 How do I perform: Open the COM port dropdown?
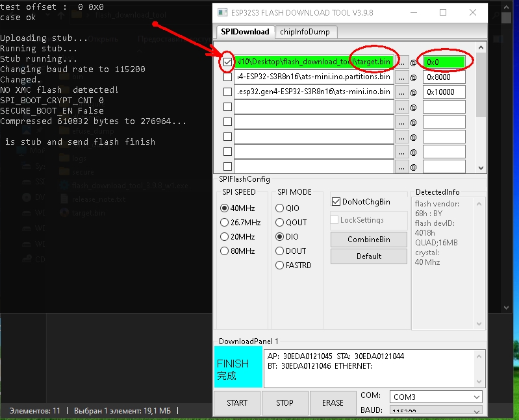pos(436,397)
